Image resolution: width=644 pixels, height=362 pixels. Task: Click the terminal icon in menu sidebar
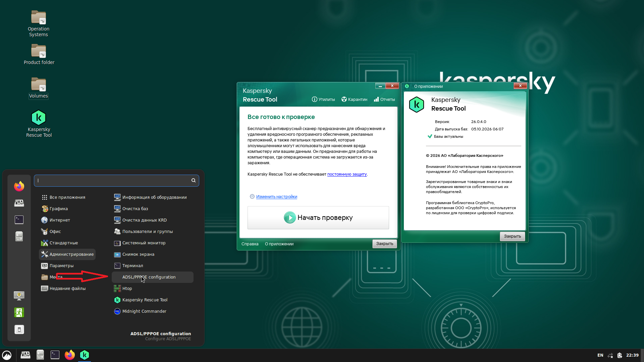click(19, 220)
